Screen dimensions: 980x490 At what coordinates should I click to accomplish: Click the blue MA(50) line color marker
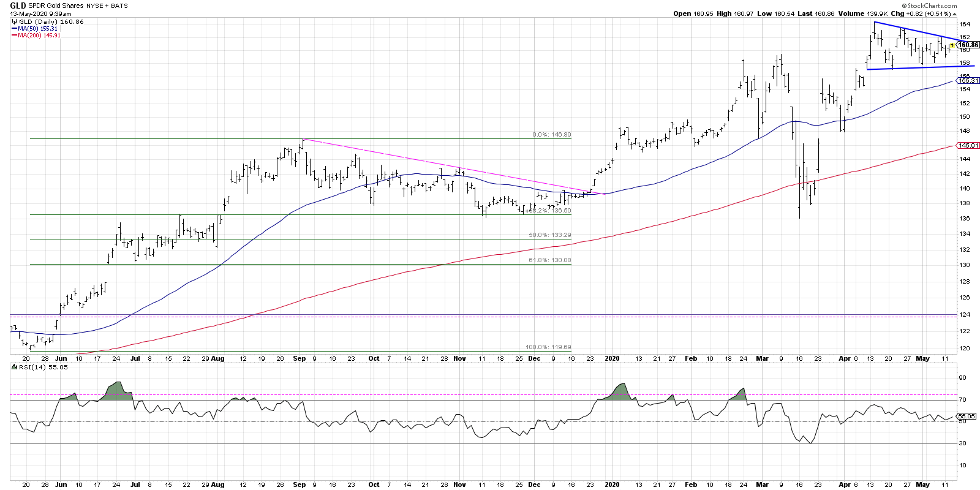pyautogui.click(x=14, y=28)
